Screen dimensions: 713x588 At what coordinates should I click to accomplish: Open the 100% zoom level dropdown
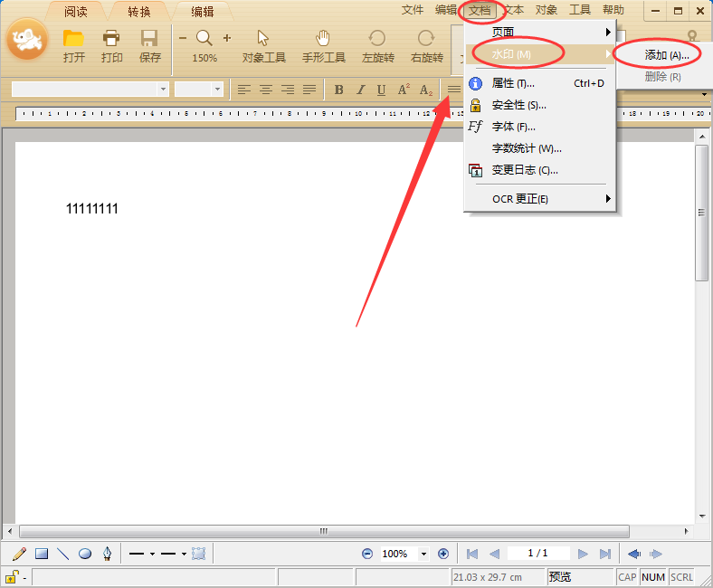[423, 554]
